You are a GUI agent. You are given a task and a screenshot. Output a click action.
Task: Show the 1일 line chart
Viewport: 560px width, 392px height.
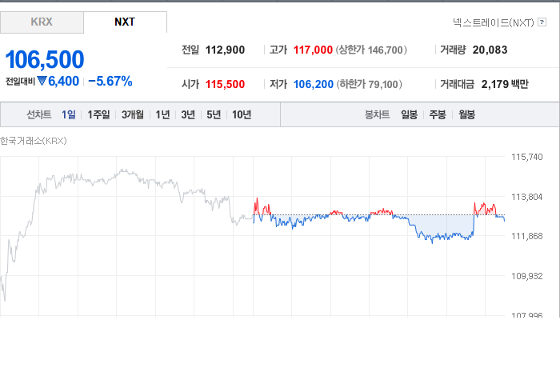[x=69, y=114]
